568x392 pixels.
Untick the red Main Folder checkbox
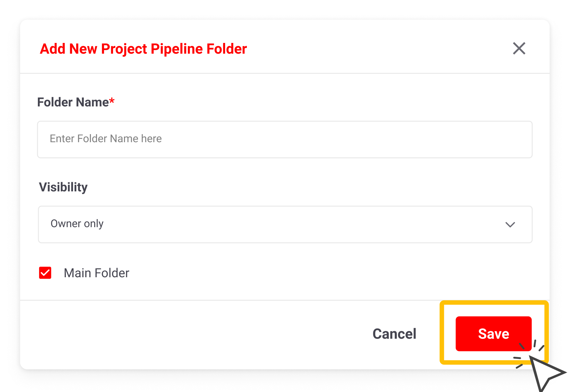[x=45, y=273]
